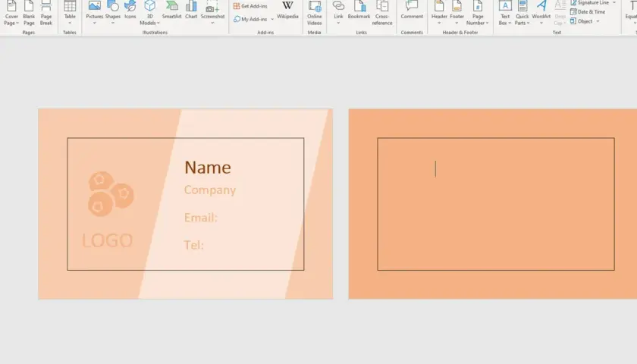Open the Footer dropdown
The width and height of the screenshot is (637, 364).
coord(457,13)
